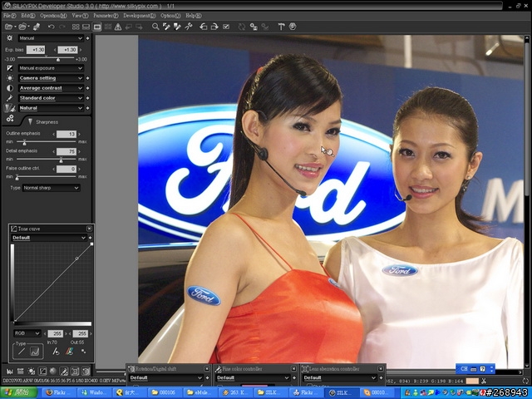Open the tone curve bottom icon
The width and height of the screenshot is (532, 399).
[42, 372]
